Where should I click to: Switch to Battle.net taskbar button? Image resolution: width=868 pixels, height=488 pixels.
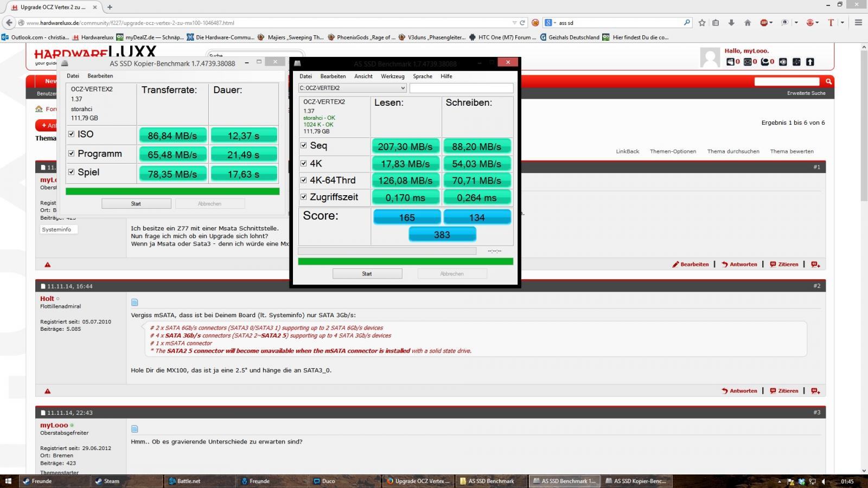200,481
